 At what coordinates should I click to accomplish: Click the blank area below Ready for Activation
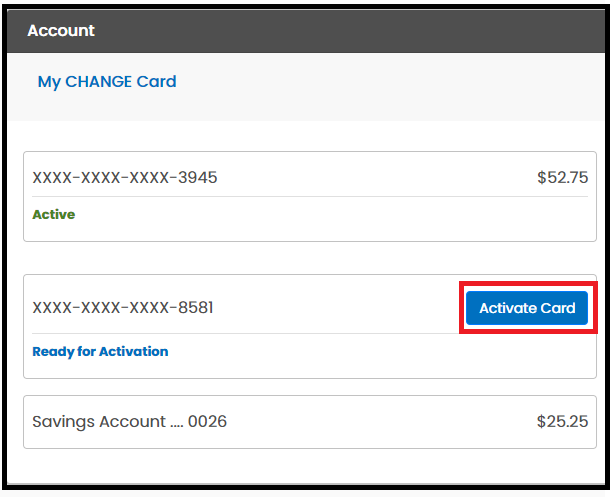(x=310, y=369)
